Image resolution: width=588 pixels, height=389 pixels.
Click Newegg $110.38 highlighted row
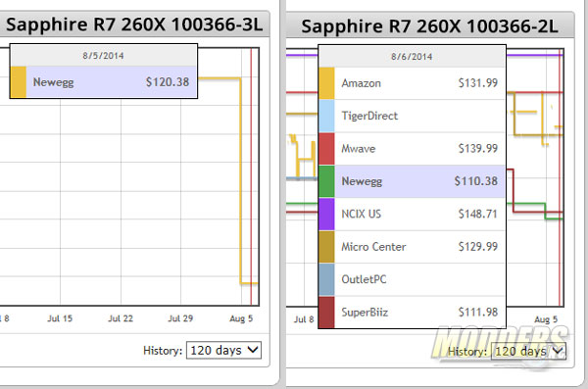coord(412,181)
